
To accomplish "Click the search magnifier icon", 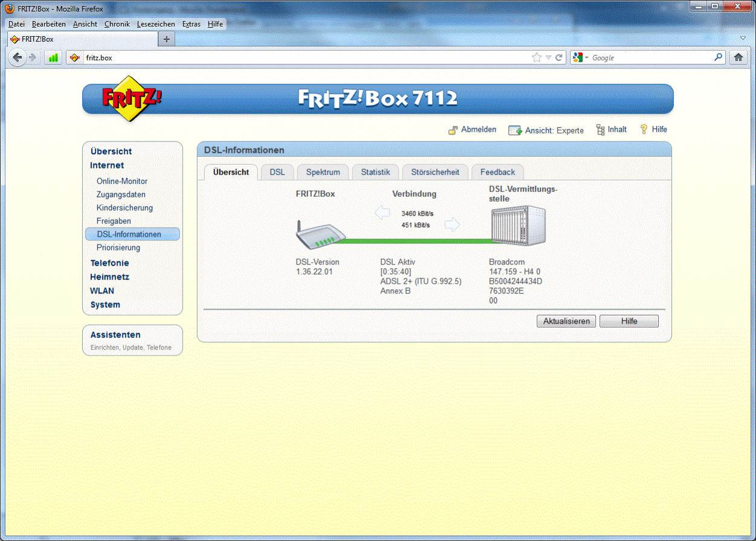I will 718,57.
